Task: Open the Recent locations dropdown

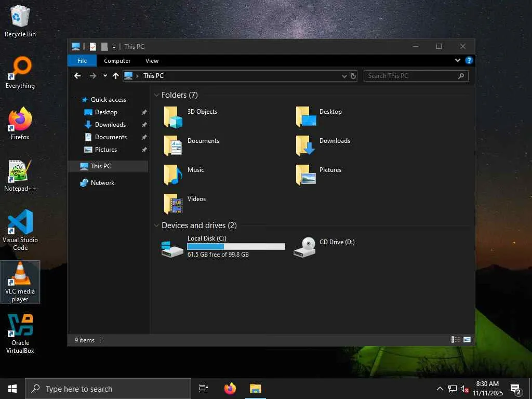Action: [x=105, y=76]
